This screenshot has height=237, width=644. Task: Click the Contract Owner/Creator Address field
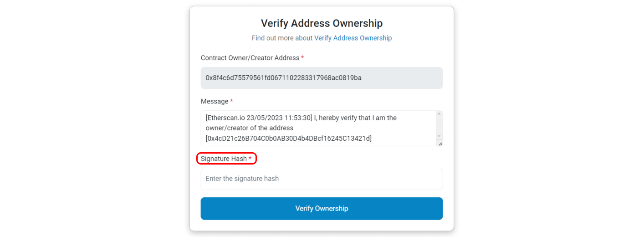click(322, 78)
